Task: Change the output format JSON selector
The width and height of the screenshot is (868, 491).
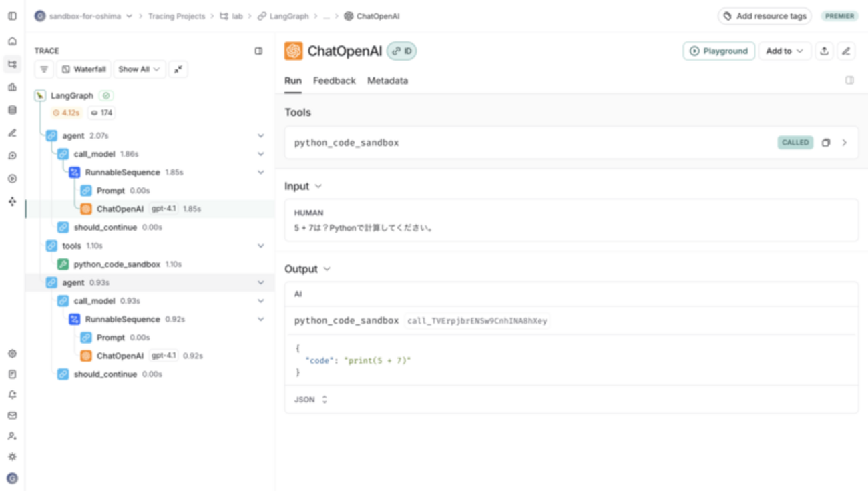Action: [x=311, y=400]
